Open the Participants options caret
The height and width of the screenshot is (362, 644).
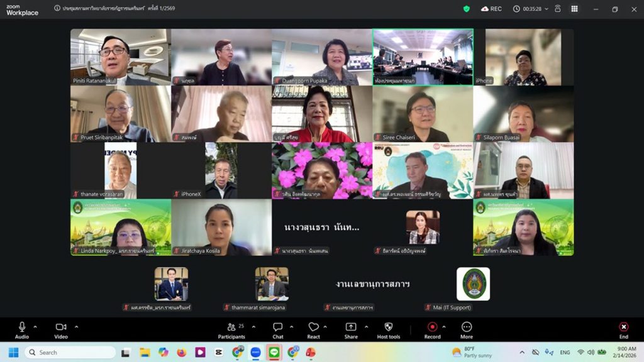pos(253,326)
